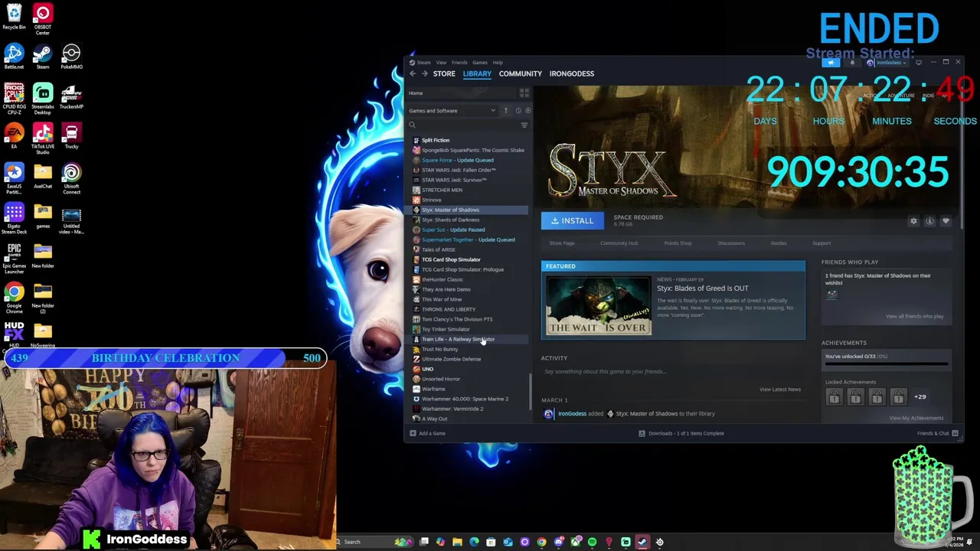Open Microsoft Edge from the taskbar

(474, 542)
